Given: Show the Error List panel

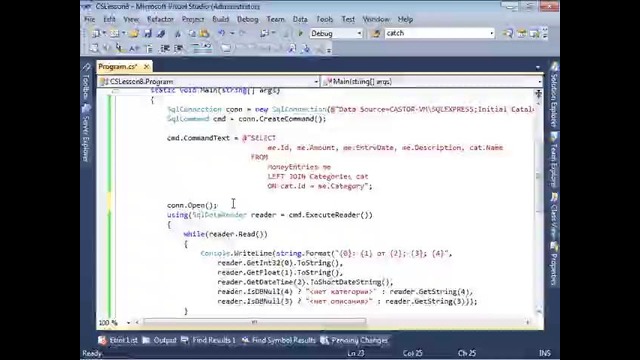Looking at the screenshot, I should (x=119, y=340).
